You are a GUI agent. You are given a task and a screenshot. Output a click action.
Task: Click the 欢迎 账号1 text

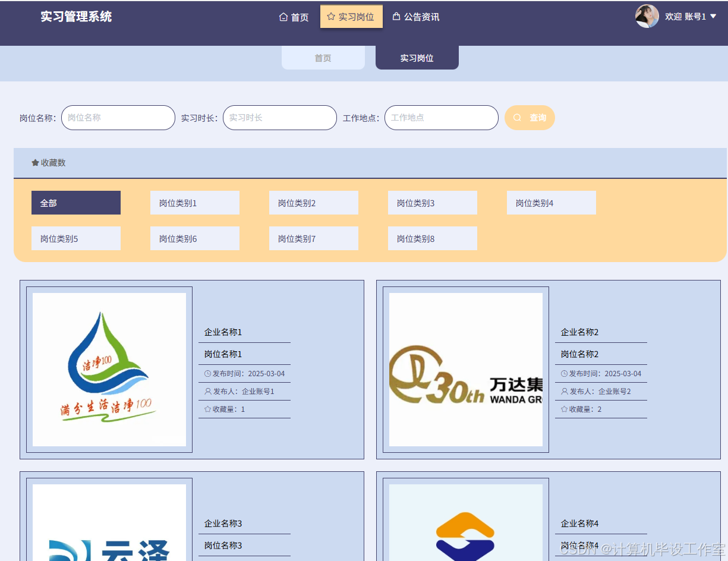point(685,17)
